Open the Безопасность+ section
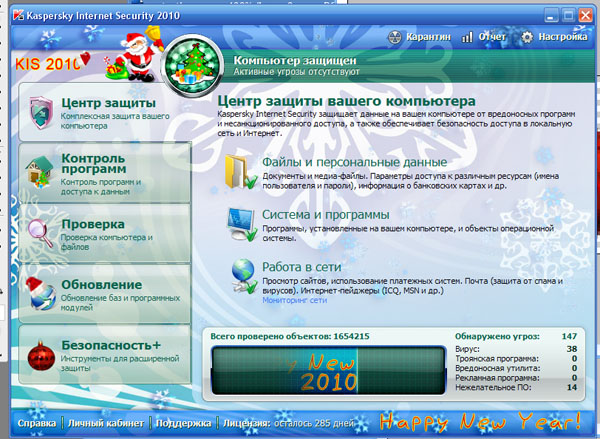600x439 pixels. click(105, 354)
